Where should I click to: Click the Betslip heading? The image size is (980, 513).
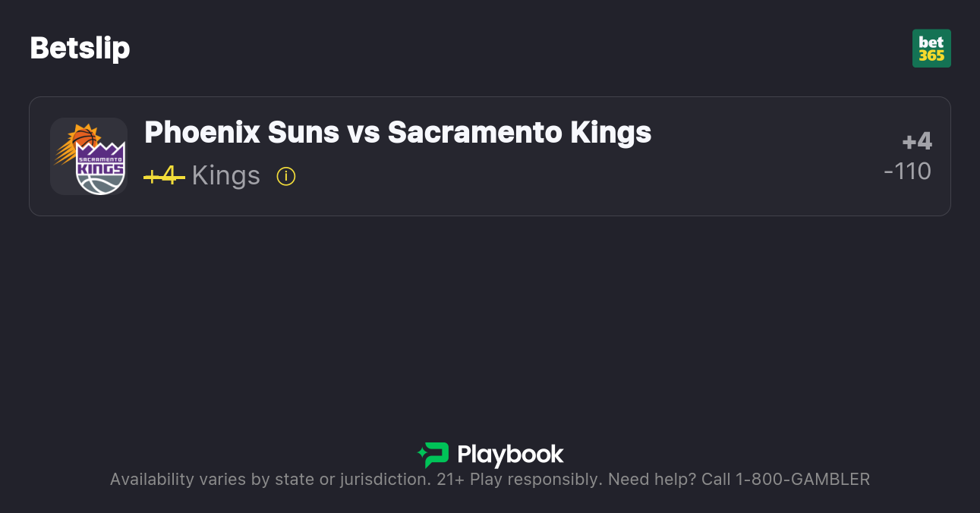coord(80,49)
